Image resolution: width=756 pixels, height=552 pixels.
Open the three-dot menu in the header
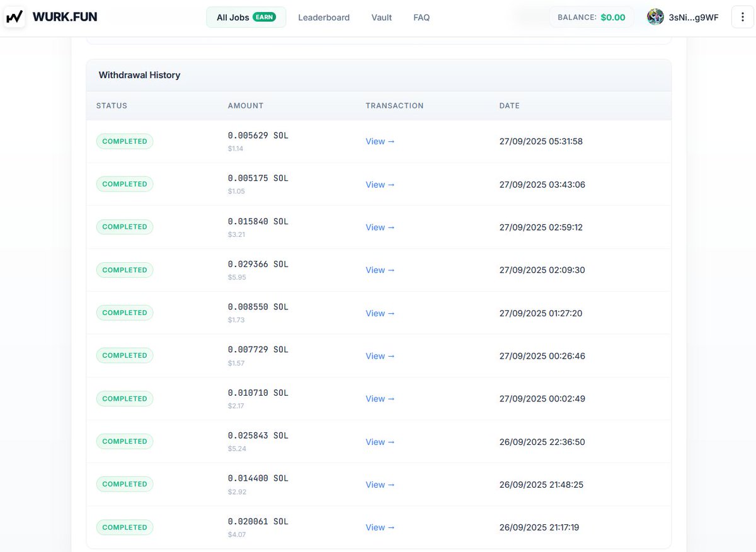(x=742, y=17)
